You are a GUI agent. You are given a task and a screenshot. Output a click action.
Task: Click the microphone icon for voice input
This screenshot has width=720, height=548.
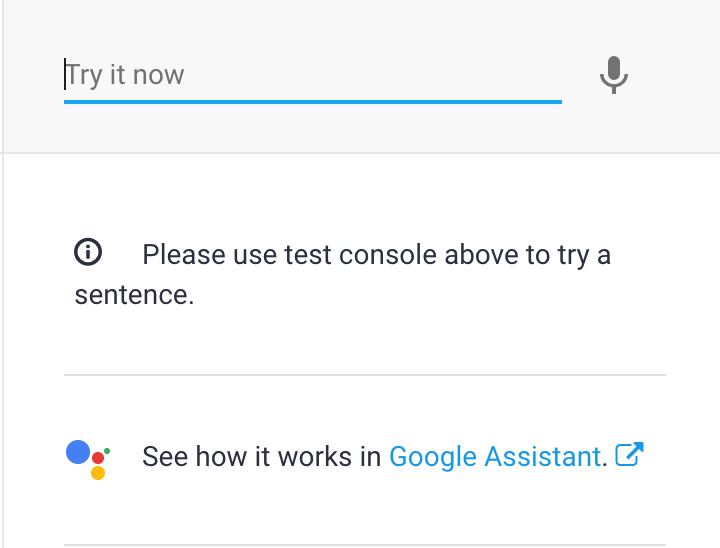click(x=614, y=75)
